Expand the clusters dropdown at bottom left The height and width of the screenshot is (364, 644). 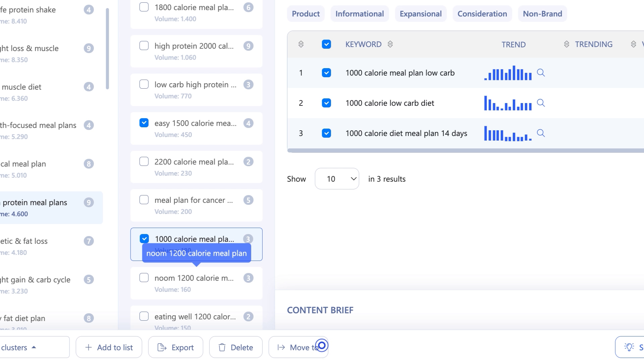[34, 348]
